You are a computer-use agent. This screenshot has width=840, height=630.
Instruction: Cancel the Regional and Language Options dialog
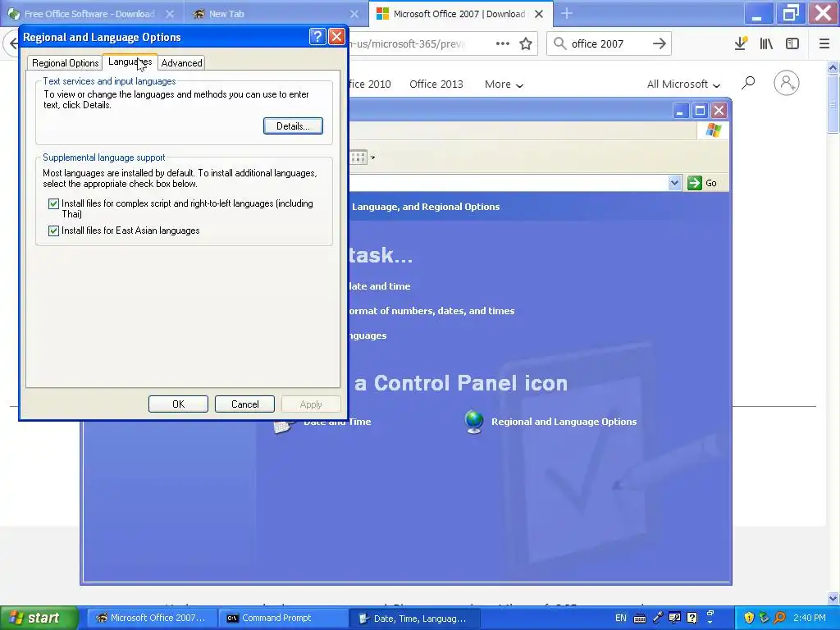tap(244, 404)
